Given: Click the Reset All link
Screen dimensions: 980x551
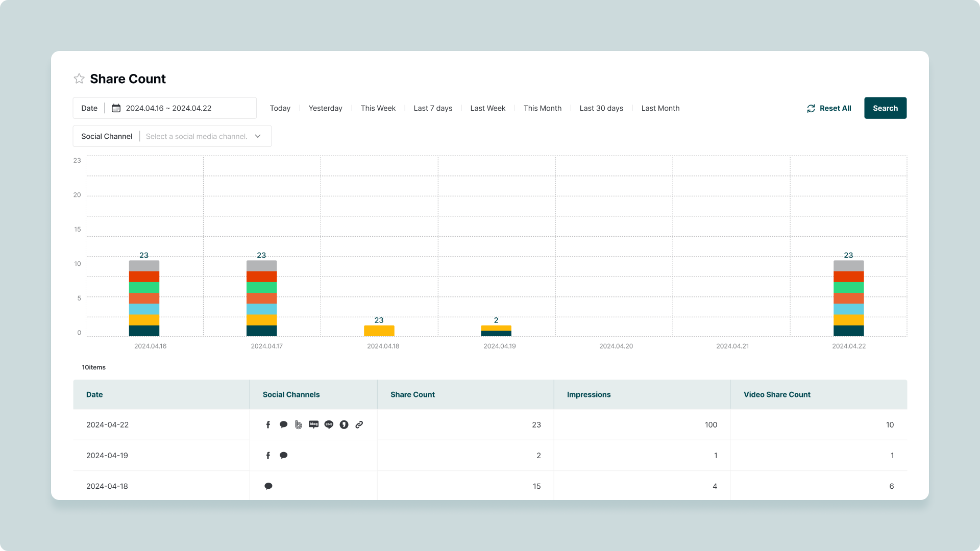Looking at the screenshot, I should coord(835,108).
